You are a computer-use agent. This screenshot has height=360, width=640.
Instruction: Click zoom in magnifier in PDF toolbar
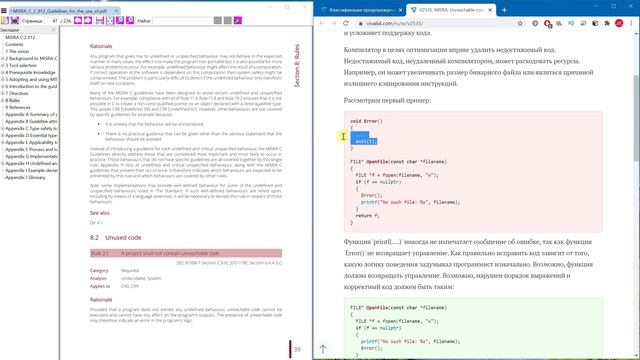(x=130, y=20)
